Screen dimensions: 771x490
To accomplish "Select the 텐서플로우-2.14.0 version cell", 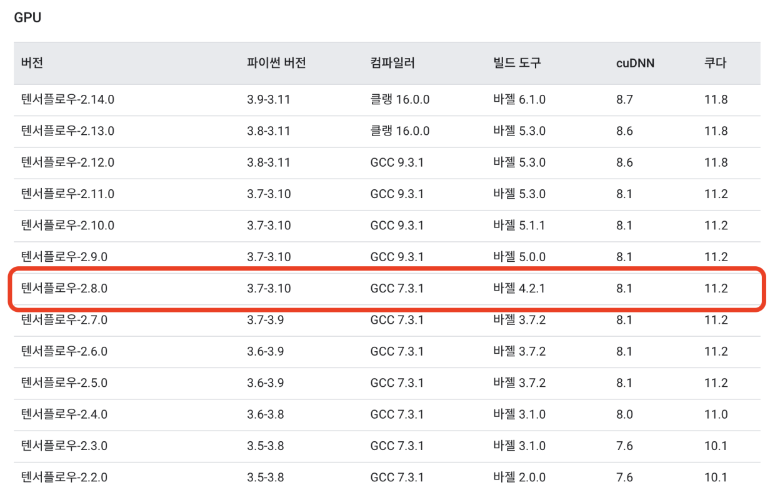I will coord(67,99).
